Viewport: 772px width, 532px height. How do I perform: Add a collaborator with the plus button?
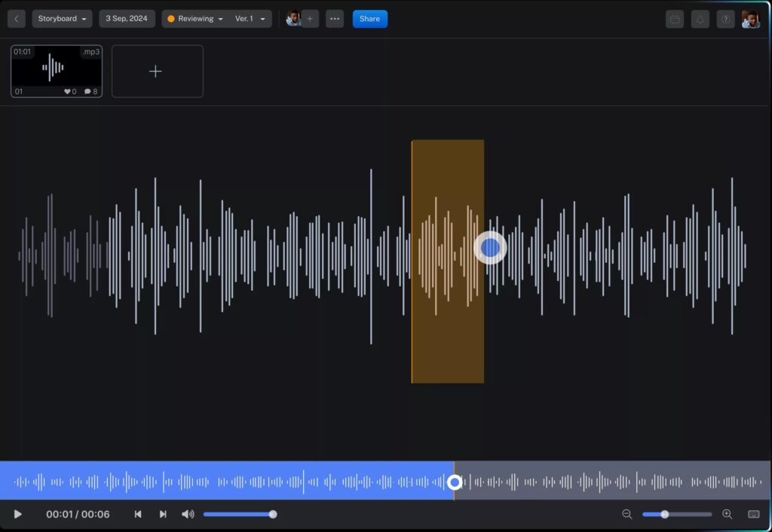311,19
